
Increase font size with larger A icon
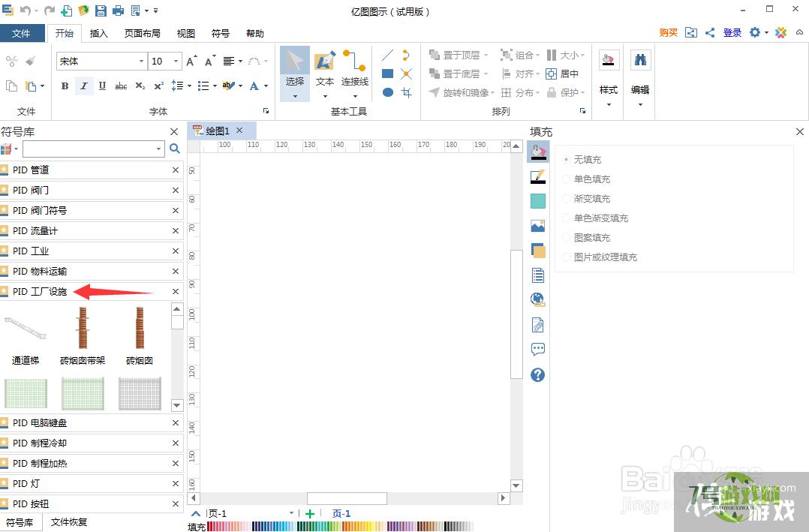(x=191, y=61)
